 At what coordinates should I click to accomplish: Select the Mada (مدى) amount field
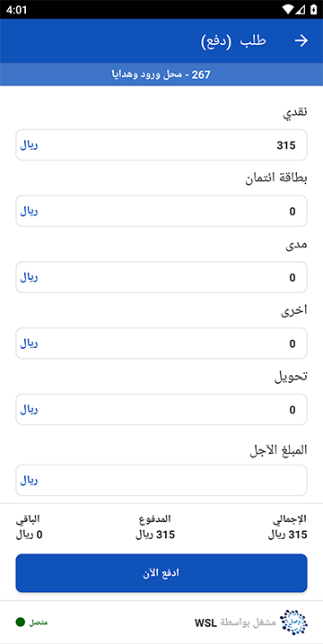tap(161, 277)
